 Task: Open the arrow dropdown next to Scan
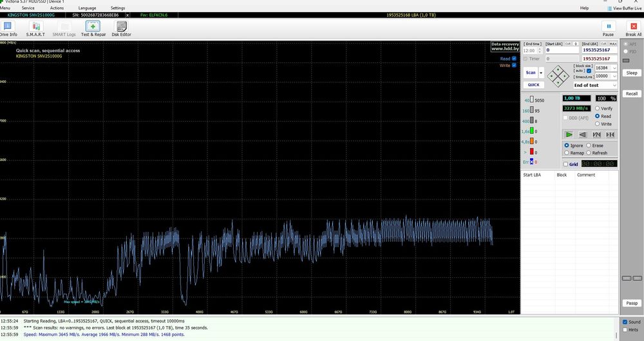[x=541, y=73]
